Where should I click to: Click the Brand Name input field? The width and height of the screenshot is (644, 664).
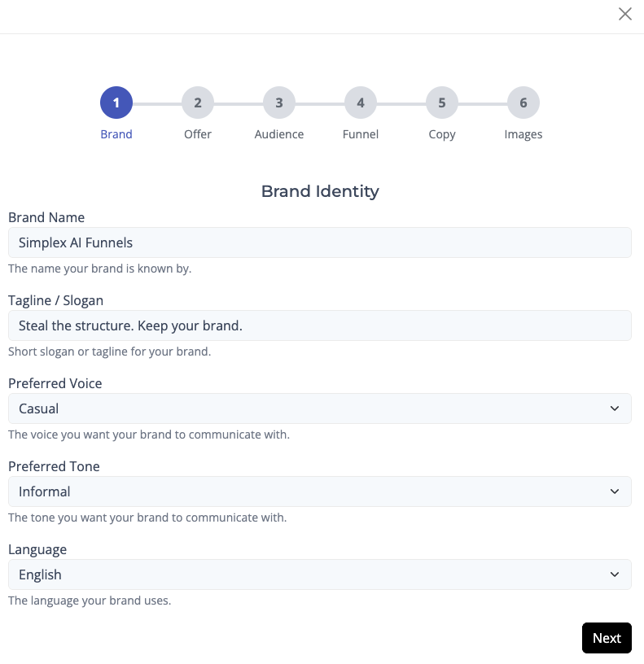[319, 242]
